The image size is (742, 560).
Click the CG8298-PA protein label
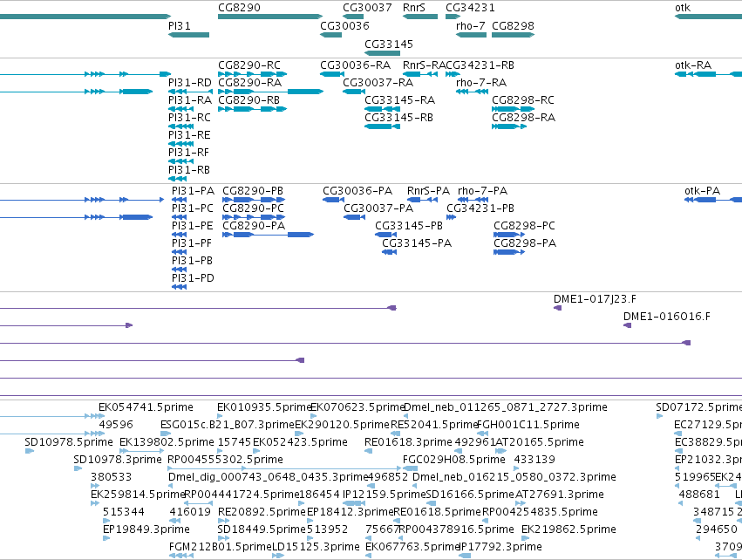pos(525,243)
